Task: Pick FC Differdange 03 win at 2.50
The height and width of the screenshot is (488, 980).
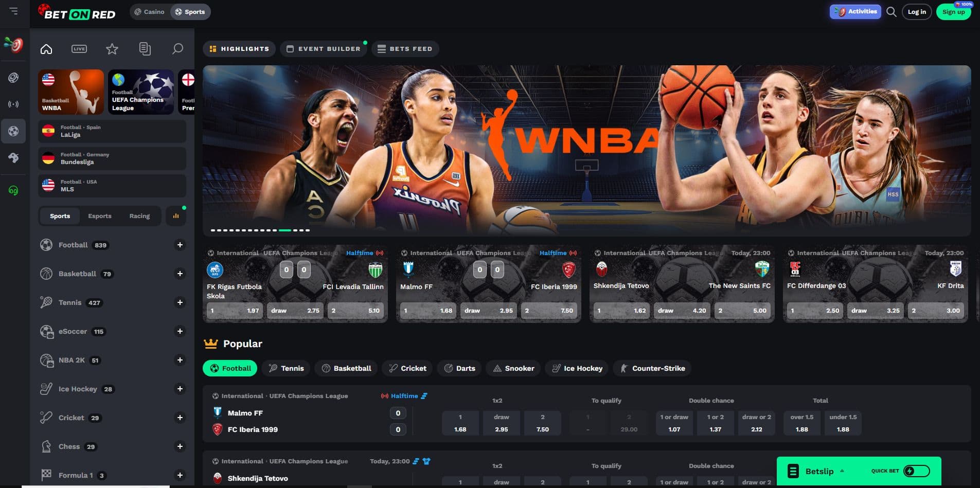Action: (x=815, y=311)
